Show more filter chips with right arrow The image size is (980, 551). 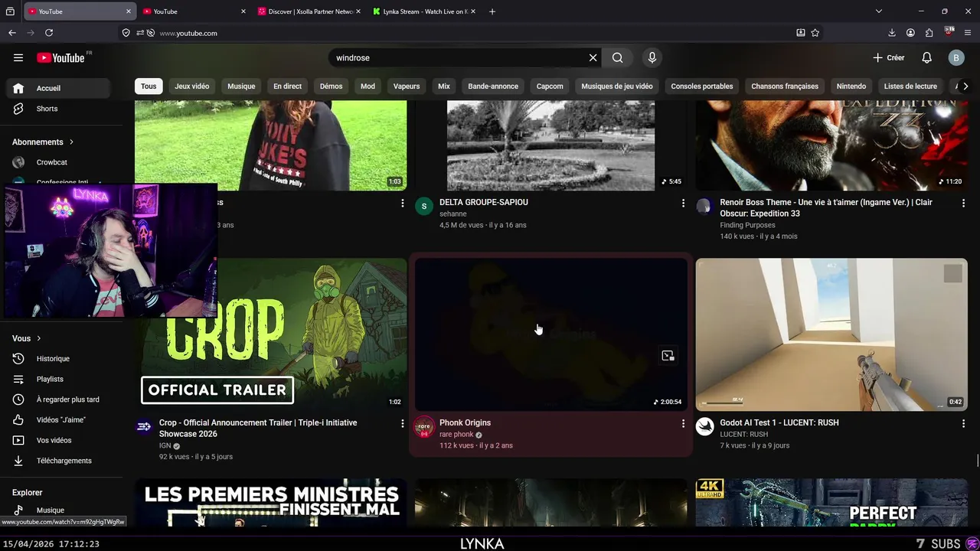[965, 86]
